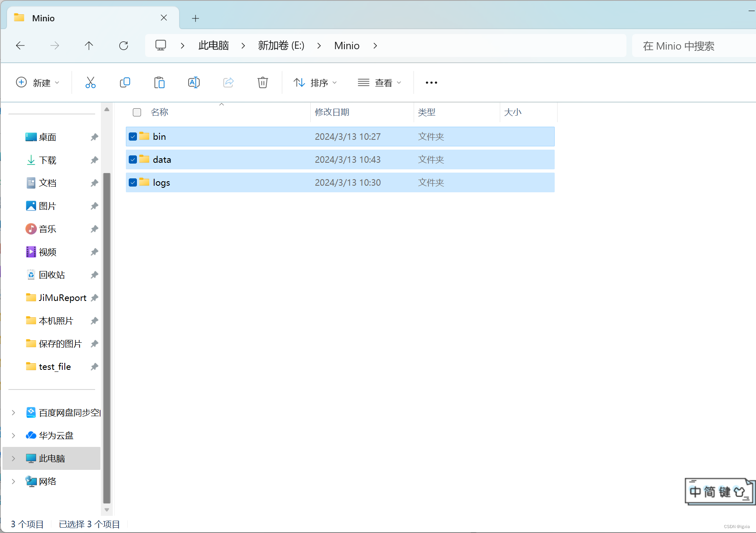Click the Rename icon in toolbar
Viewport: 756px width, 533px height.
pyautogui.click(x=194, y=82)
